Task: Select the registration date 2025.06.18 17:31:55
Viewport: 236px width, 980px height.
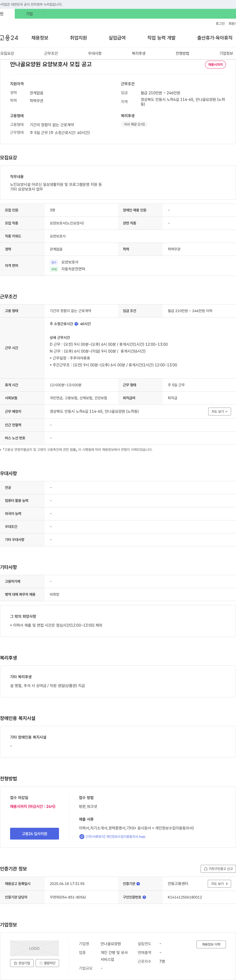Action: (x=67, y=883)
